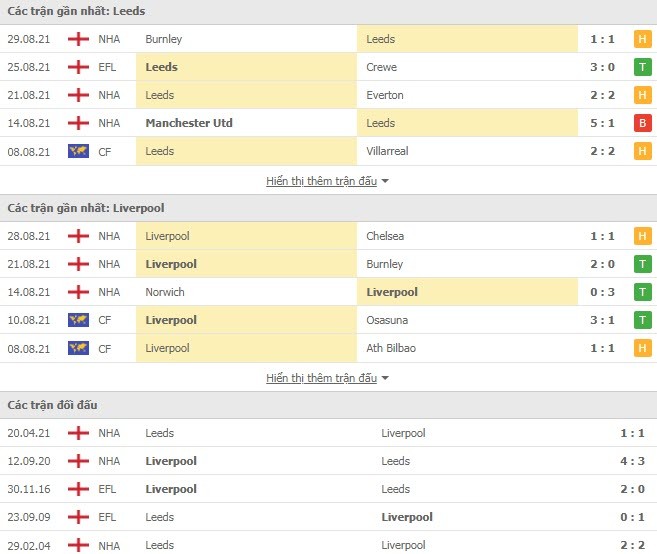Open the Manchester Utd team link
The height and width of the screenshot is (554, 657).
coord(189,123)
